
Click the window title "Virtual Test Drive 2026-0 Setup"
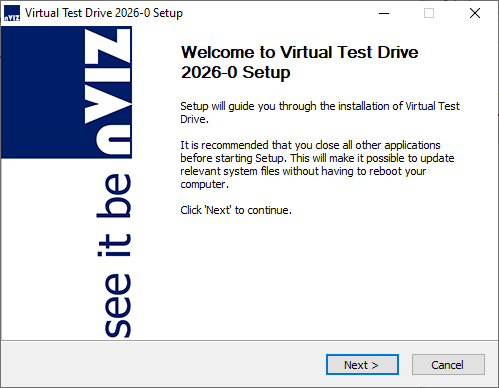click(104, 13)
